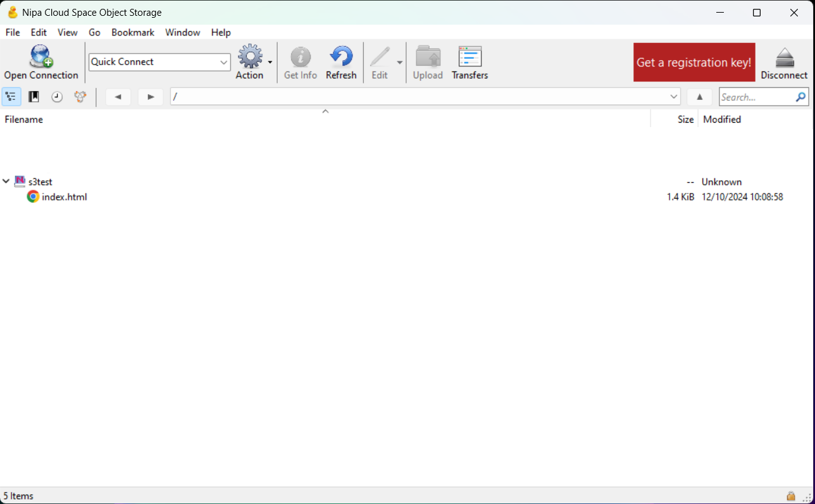Click the 5 Items status text
Screen dimensions: 815x504
tap(18, 496)
